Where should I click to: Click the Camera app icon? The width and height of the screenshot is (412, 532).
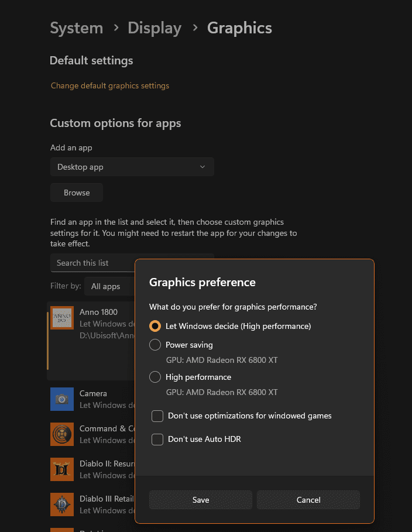62,399
